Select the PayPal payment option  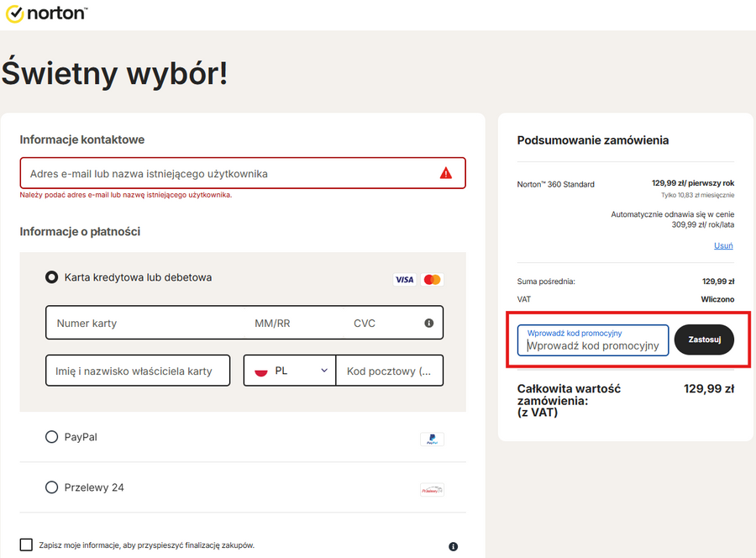tap(52, 437)
